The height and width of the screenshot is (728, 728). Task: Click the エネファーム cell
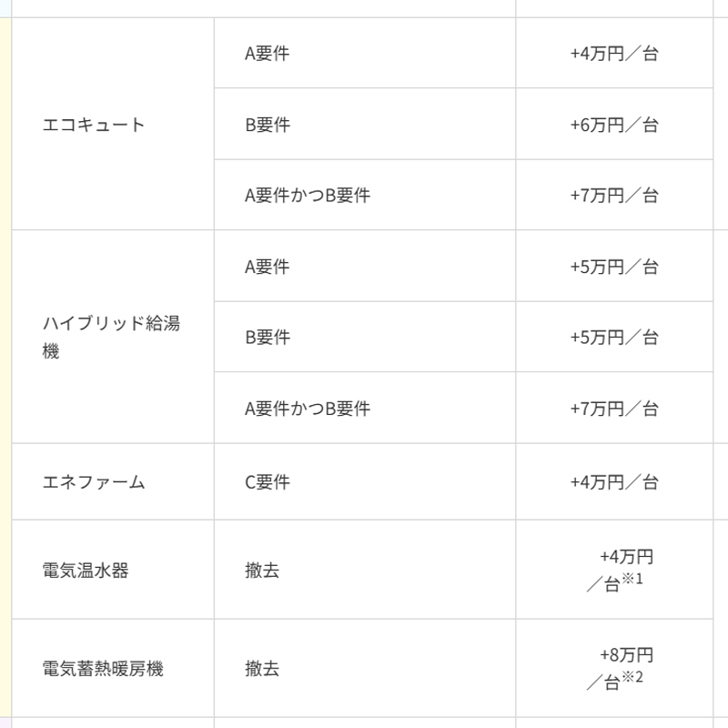(113, 482)
